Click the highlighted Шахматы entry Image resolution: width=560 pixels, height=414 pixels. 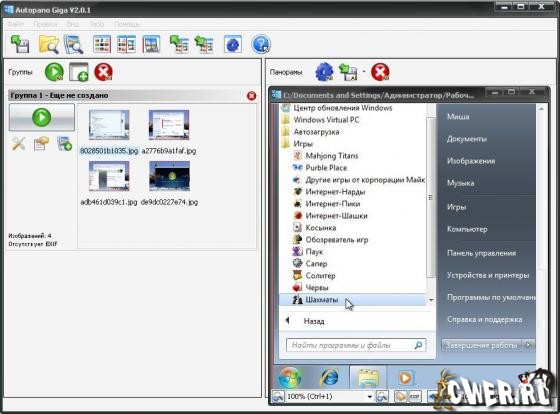pyautogui.click(x=353, y=300)
